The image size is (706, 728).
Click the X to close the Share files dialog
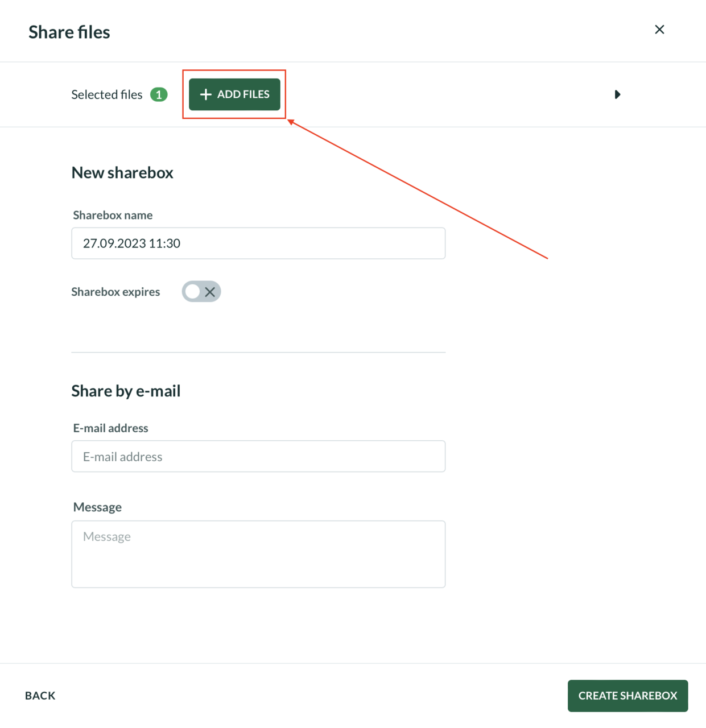pyautogui.click(x=659, y=29)
